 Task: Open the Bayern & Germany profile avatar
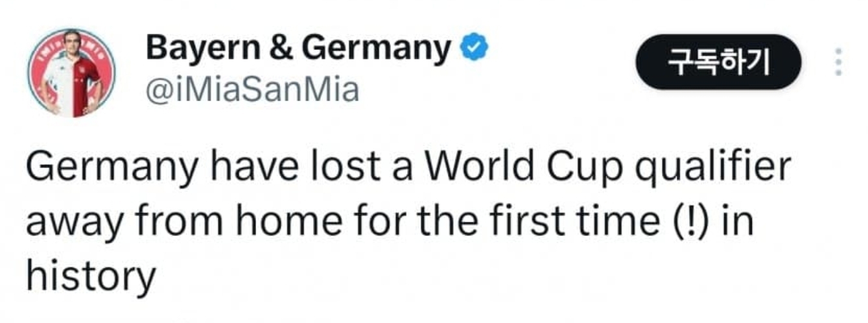pyautogui.click(x=72, y=73)
